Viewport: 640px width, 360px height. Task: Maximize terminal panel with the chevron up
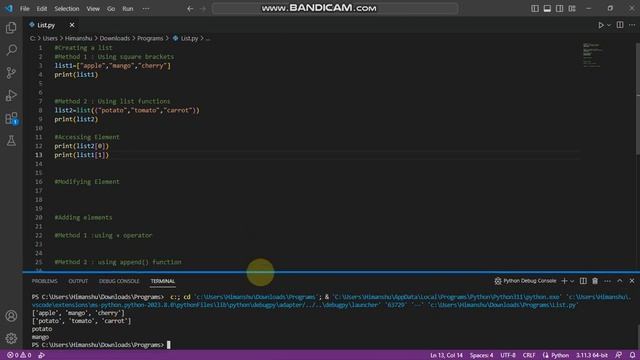620,281
